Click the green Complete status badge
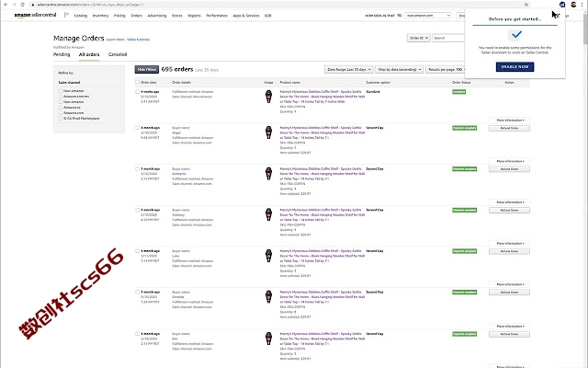Screen dimensions: 588x368 (459, 92)
